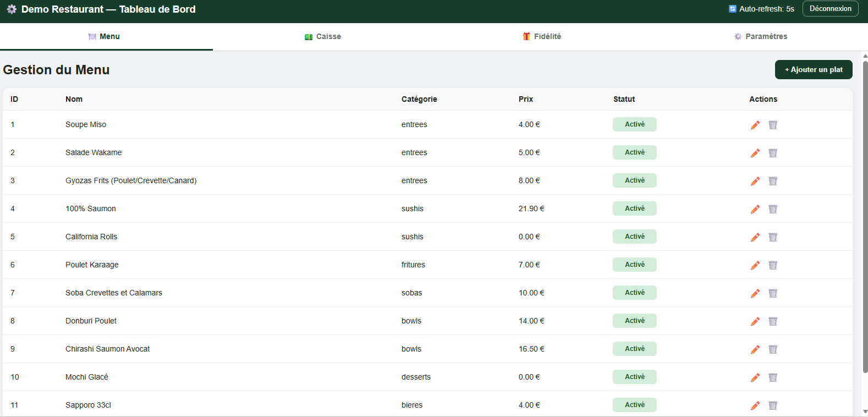Delete the Salade Wakame row
868x417 pixels.
pos(773,153)
